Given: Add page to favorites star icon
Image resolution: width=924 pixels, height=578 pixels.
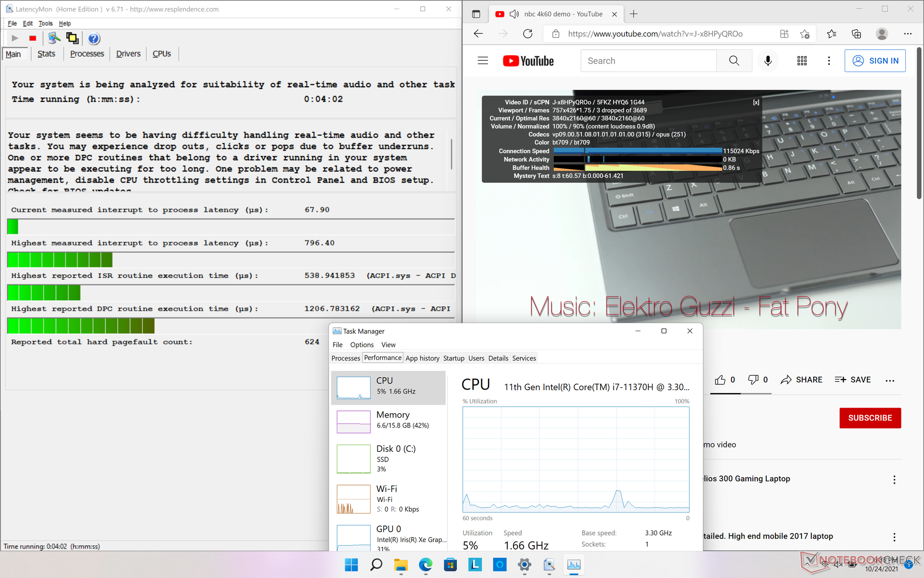Looking at the screenshot, I should tap(805, 34).
